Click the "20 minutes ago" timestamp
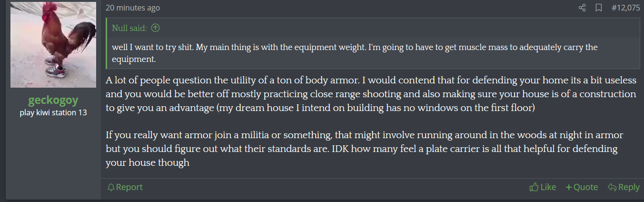 [133, 8]
